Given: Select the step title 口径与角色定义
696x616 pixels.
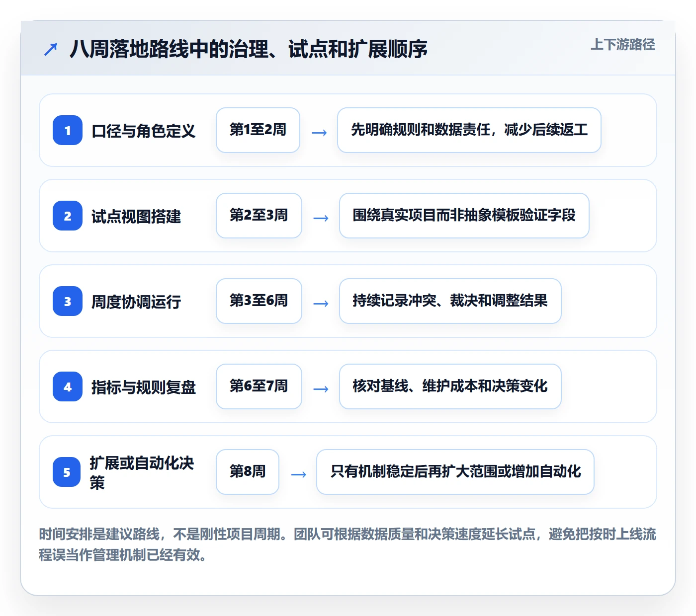Looking at the screenshot, I should [x=144, y=131].
